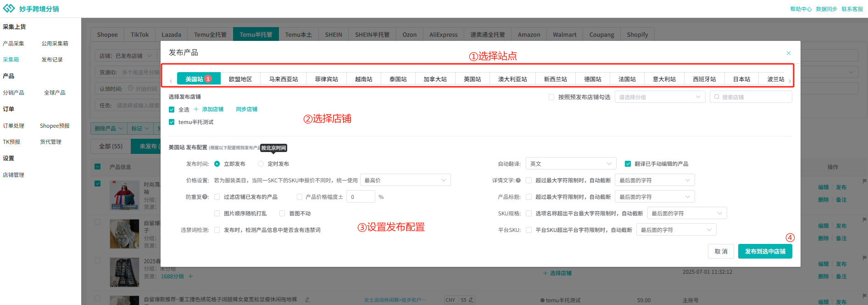Switch to 英国站 site tab
Image resolution: width=868 pixels, height=305 pixels.
(x=473, y=79)
